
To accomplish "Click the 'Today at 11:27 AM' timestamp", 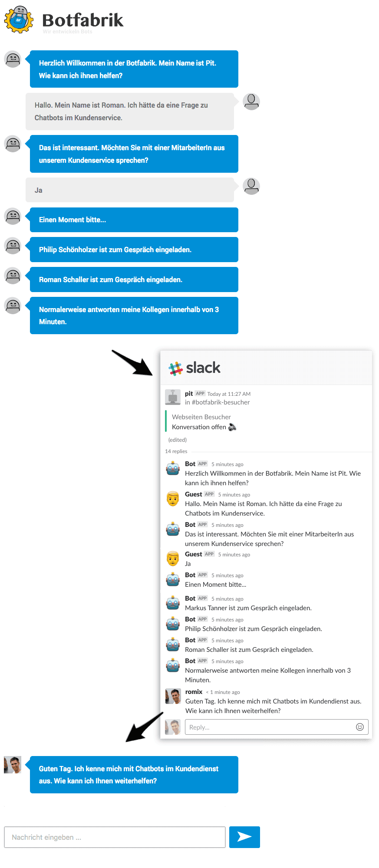I will pyautogui.click(x=229, y=394).
